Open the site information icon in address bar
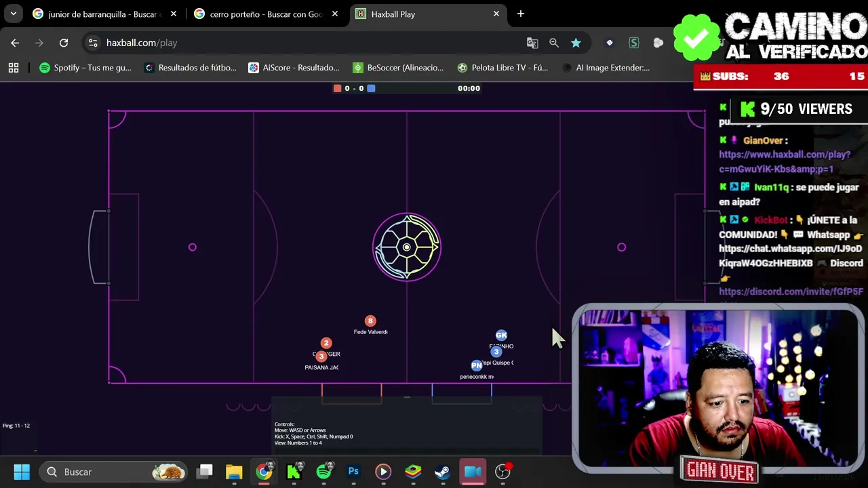This screenshot has height=488, width=868. (x=93, y=43)
